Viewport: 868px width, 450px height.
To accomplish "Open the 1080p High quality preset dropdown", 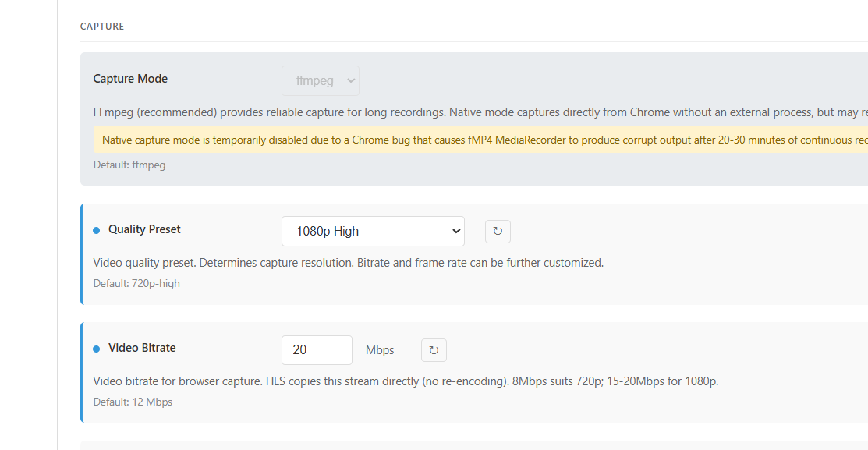I will [373, 231].
